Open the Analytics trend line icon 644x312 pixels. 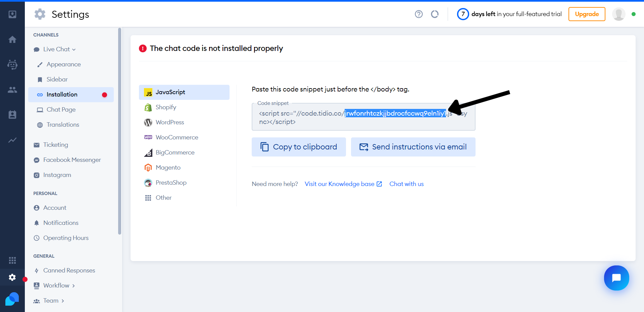coord(12,140)
